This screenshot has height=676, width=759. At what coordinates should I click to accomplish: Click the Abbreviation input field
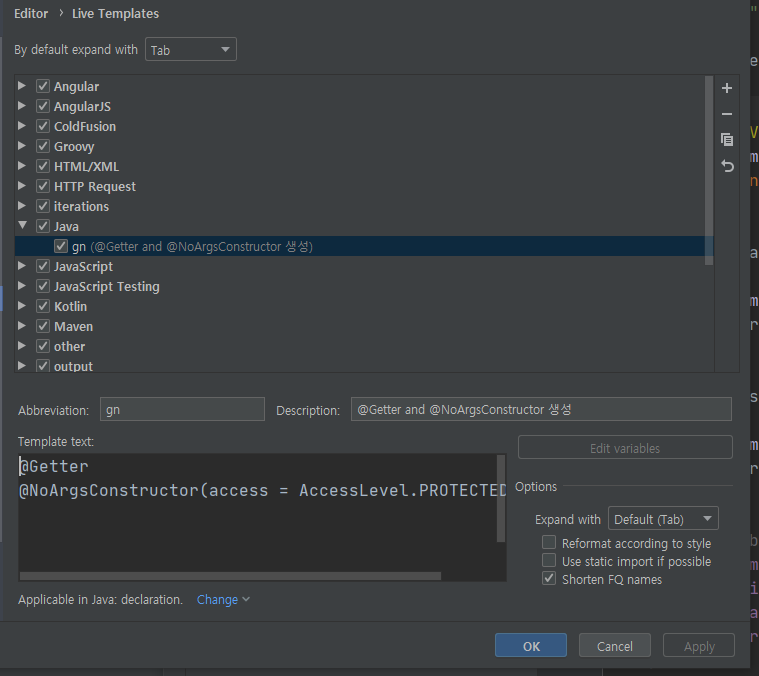pyautogui.click(x=181, y=409)
